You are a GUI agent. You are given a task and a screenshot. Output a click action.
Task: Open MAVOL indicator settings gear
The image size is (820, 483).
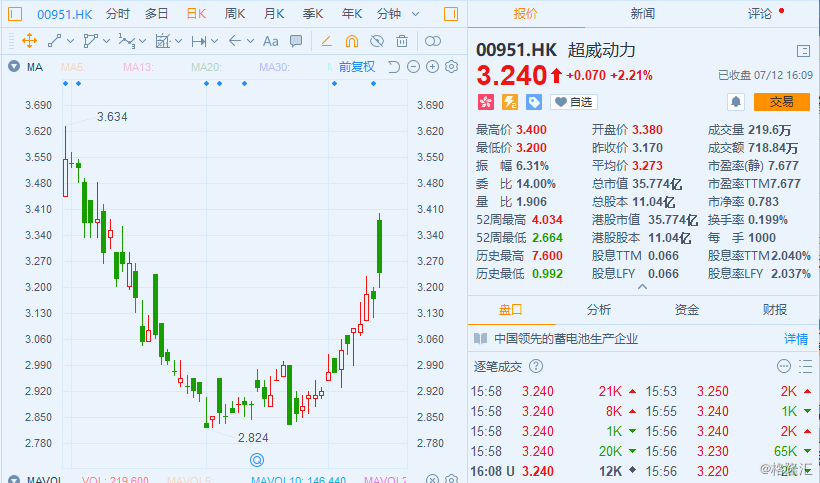452,478
